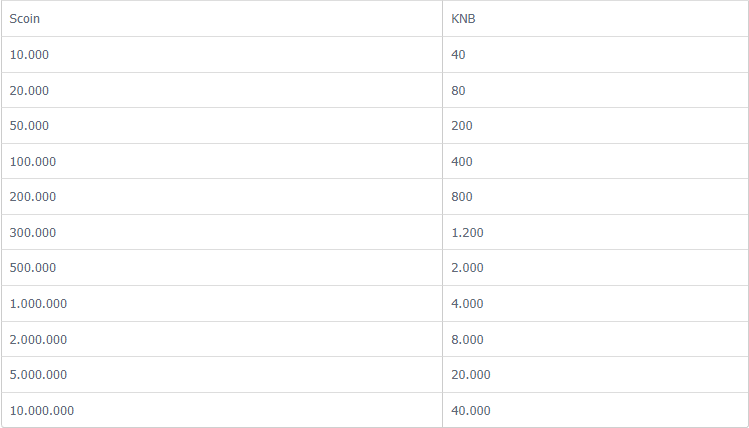Select the 50.000 Scoin cell
This screenshot has width=749, height=428.
pos(222,126)
